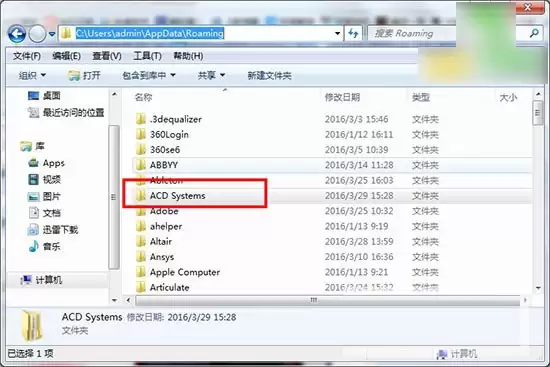Click the Adobe folder name
Image resolution: width=550 pixels, height=367 pixels.
click(x=164, y=211)
